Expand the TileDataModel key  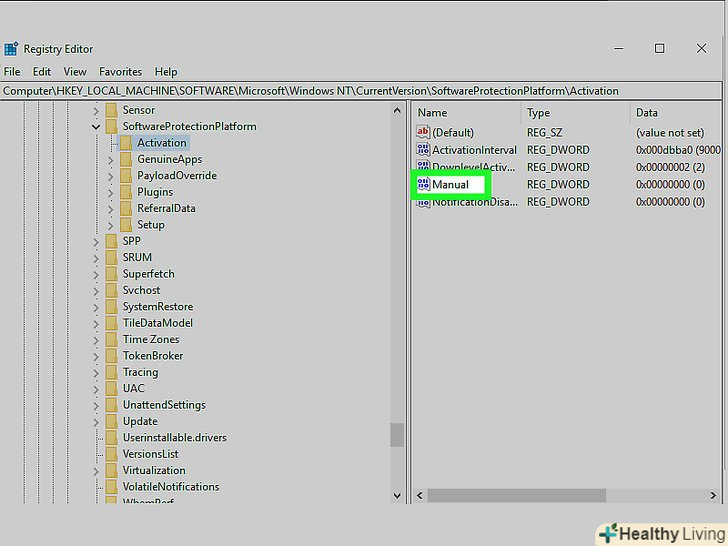tap(96, 324)
